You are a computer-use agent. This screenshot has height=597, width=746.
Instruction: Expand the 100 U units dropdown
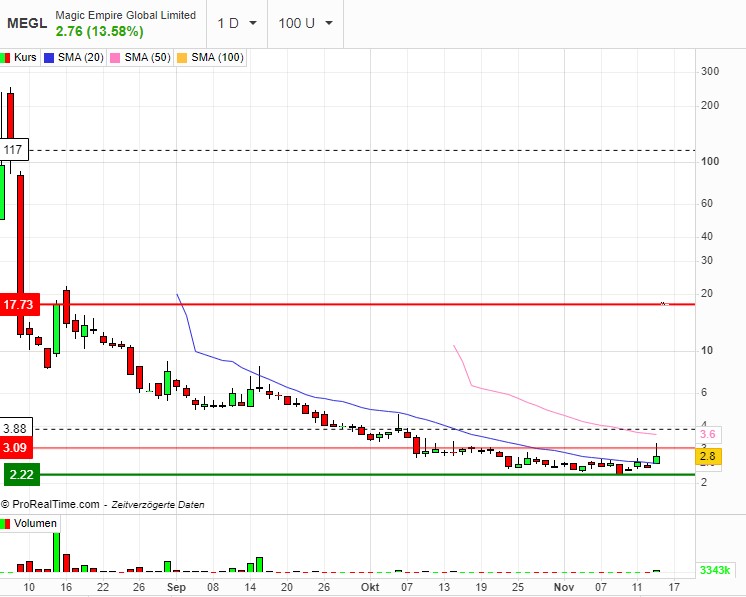tap(305, 23)
